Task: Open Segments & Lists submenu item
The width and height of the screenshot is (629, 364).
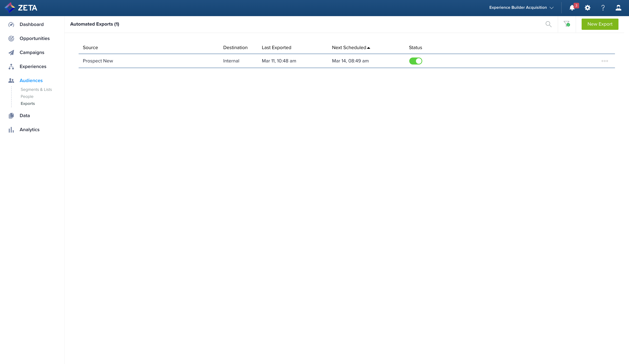Action: coord(36,89)
